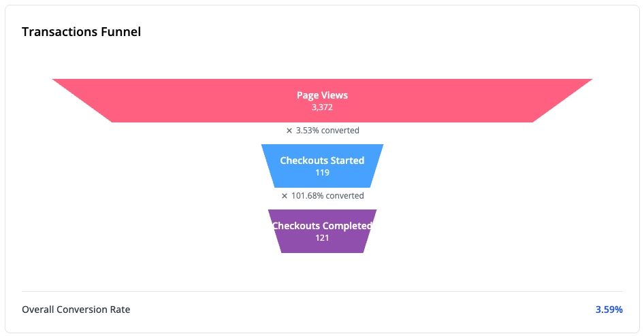Click the 121 checkouts completed count
644x336 pixels.
coord(322,238)
